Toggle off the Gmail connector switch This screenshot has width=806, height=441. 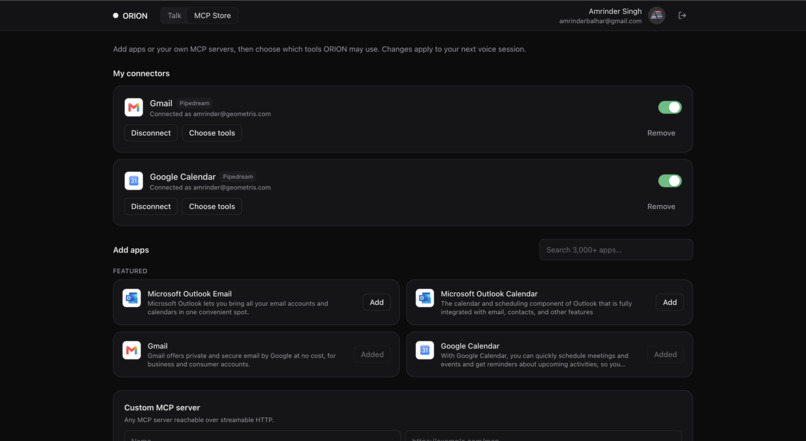[x=670, y=107]
